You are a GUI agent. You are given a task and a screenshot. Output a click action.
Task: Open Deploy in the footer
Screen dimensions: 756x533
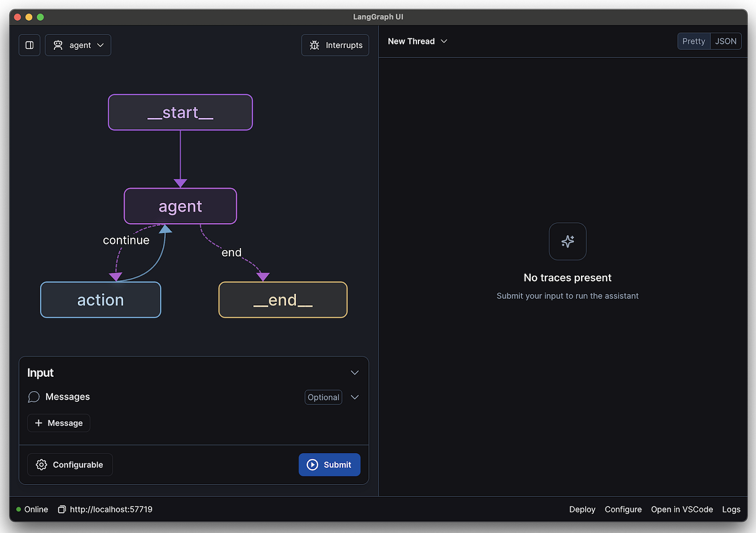(x=582, y=509)
